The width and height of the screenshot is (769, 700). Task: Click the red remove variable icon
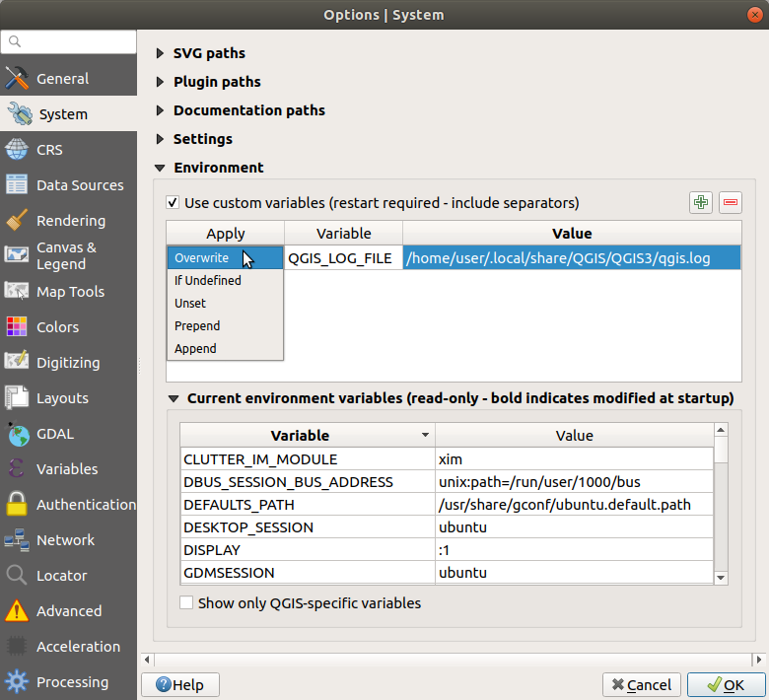click(731, 202)
